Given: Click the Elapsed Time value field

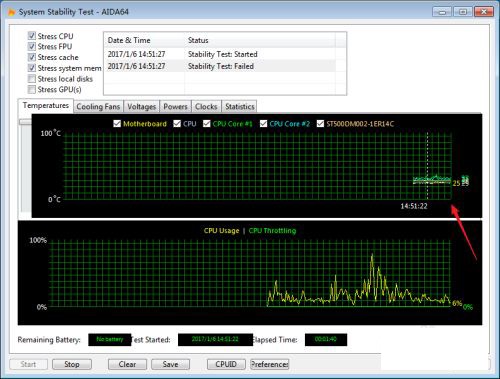Looking at the screenshot, I should (326, 339).
